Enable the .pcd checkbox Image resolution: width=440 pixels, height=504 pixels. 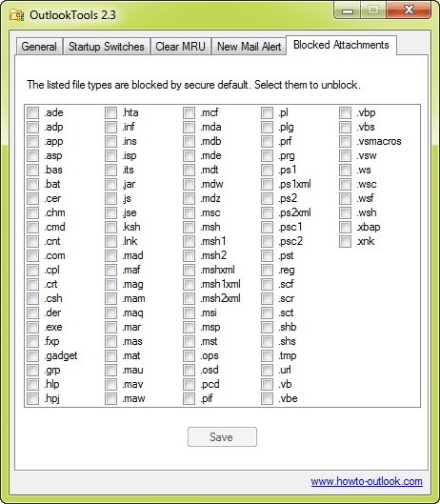(189, 384)
